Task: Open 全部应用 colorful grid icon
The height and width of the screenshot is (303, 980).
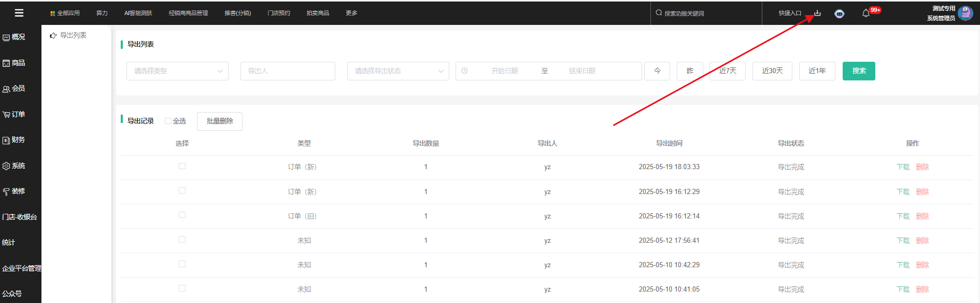Action: 52,13
